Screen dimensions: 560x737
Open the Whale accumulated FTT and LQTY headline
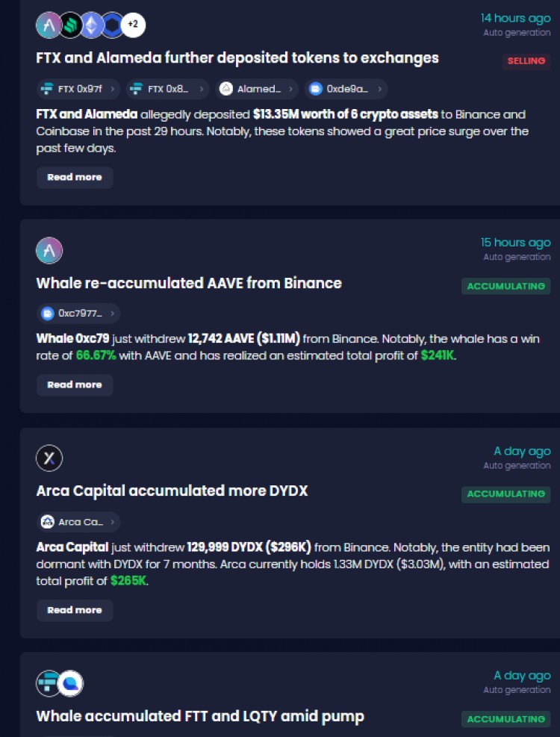coord(200,716)
